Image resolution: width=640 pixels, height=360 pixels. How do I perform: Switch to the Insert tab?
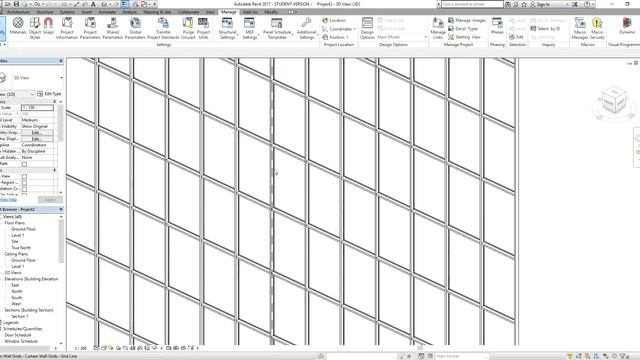(87, 12)
